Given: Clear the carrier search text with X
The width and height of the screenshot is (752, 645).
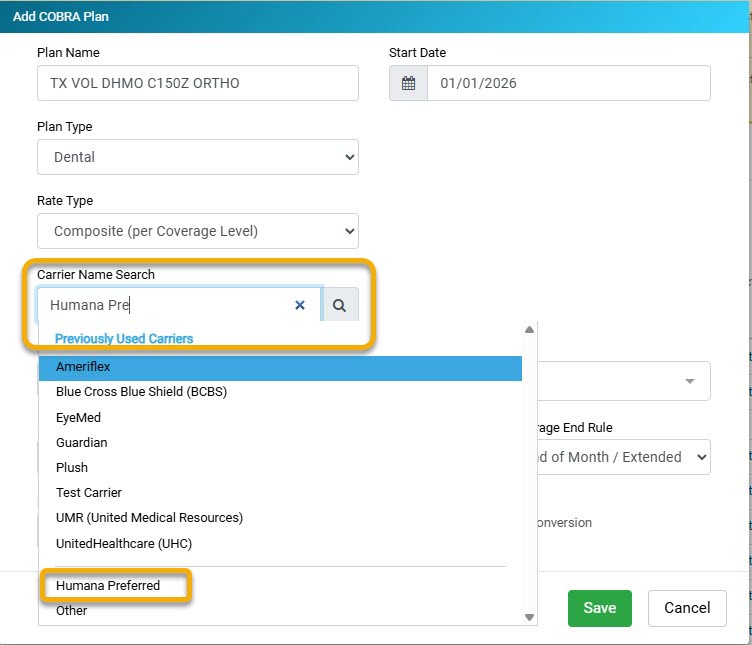Looking at the screenshot, I should (x=300, y=306).
